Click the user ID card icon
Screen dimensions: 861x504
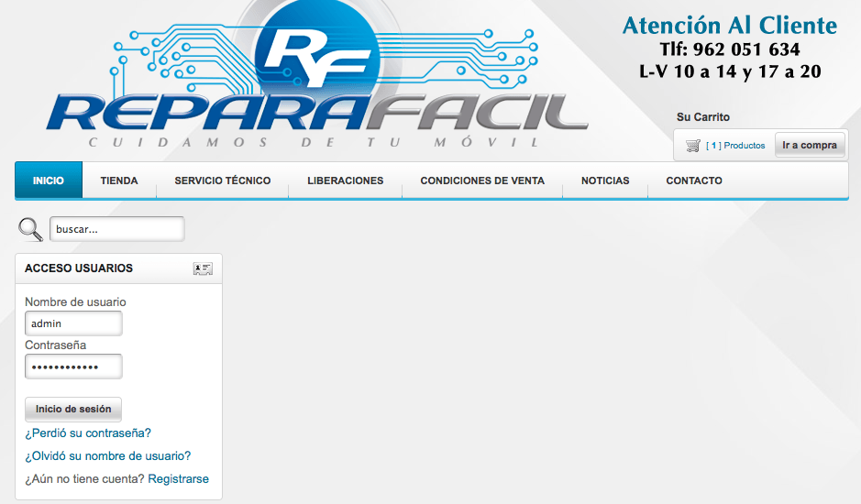tap(203, 268)
